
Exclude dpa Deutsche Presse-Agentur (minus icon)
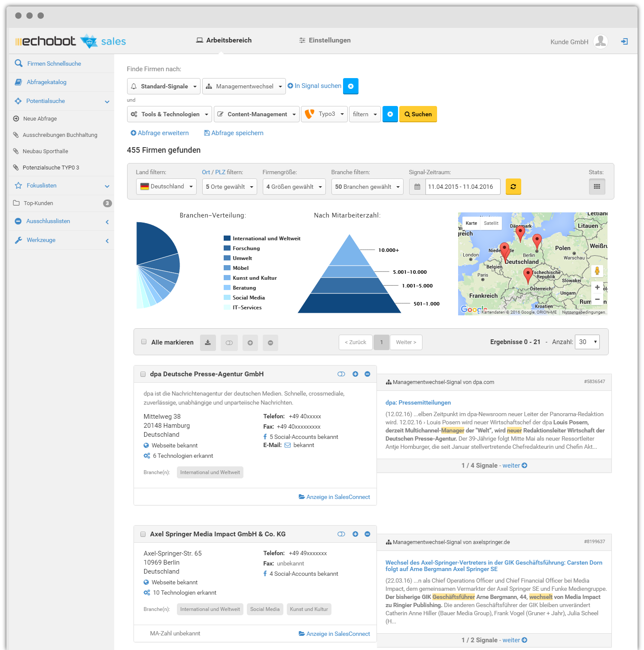pyautogui.click(x=367, y=374)
